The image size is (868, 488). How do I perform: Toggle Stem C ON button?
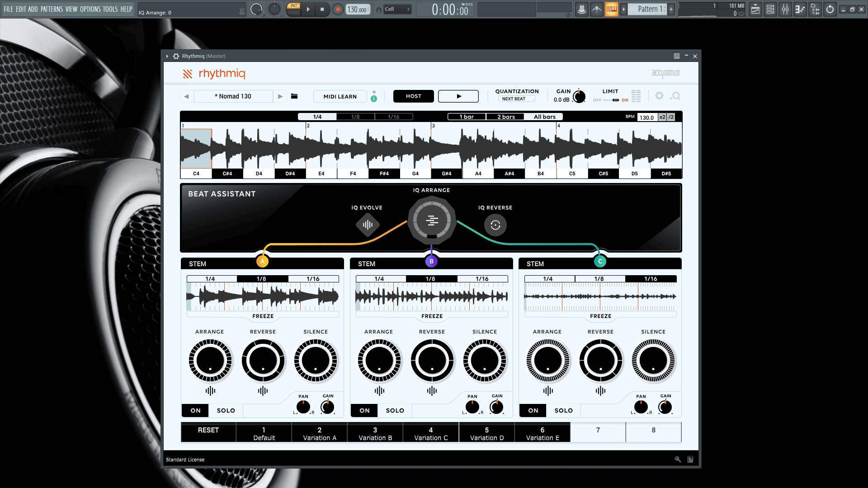tap(533, 410)
